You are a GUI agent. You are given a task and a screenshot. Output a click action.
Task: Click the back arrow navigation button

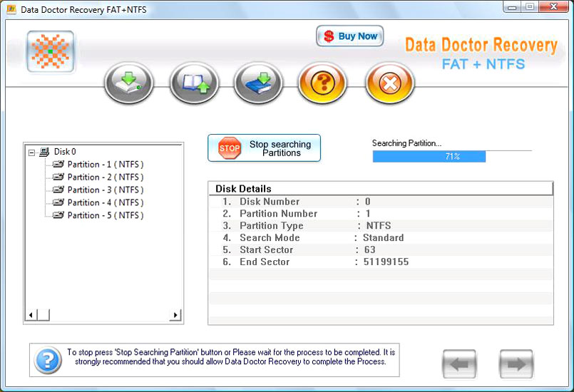click(459, 363)
